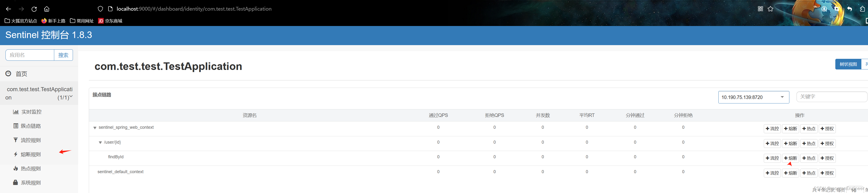Add 授权 for sentinel_spring_web_context

[x=827, y=129]
